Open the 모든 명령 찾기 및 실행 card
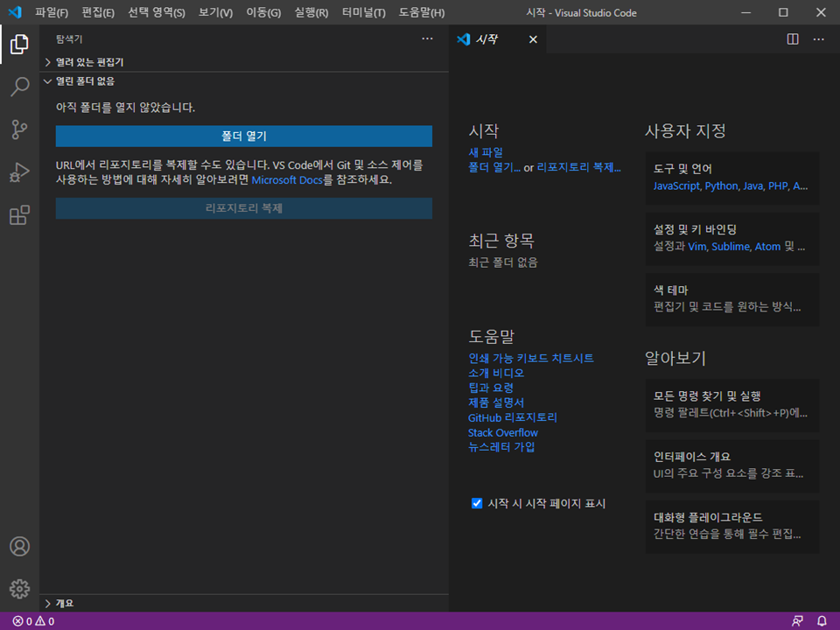Image resolution: width=840 pixels, height=630 pixels. click(x=732, y=405)
